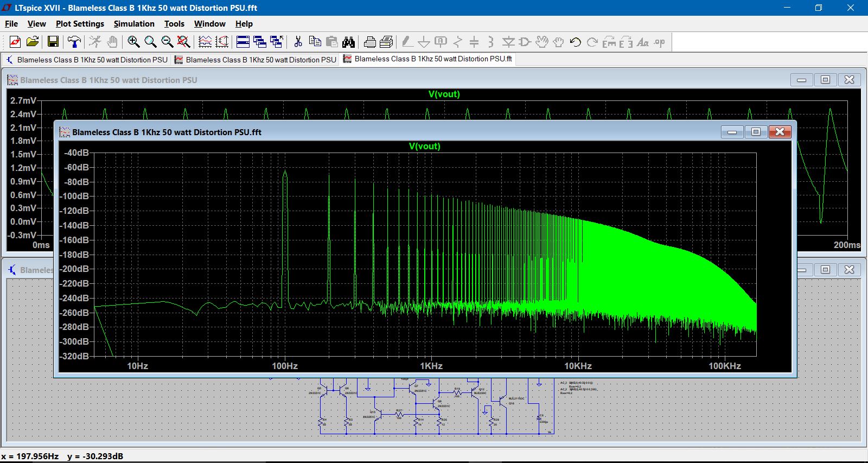Viewport: 868px width, 463px height.
Task: Click the Pick Visible Traces icon
Action: (x=205, y=42)
